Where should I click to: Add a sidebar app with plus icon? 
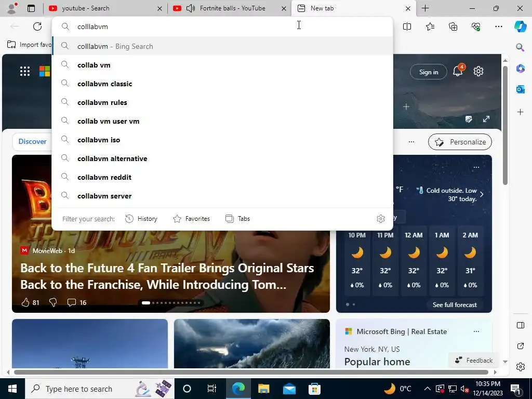[521, 112]
